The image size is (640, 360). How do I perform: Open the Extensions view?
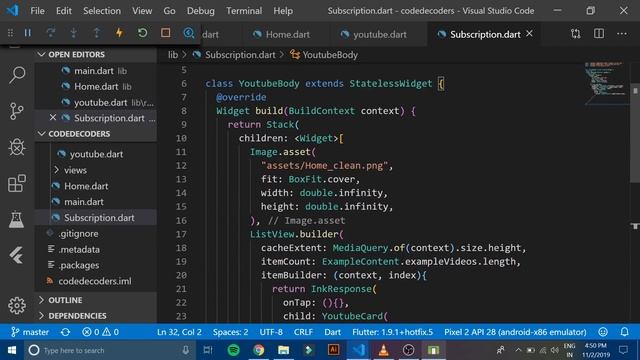[17, 183]
